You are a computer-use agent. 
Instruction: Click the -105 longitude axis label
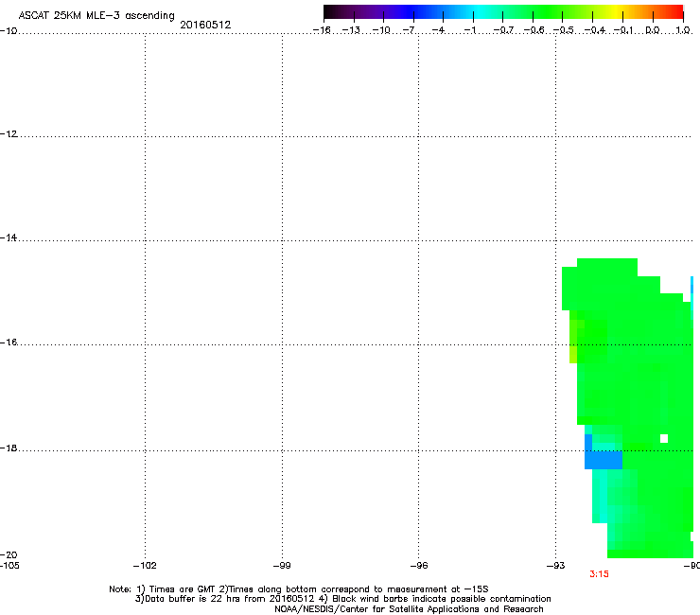[x=9, y=566]
